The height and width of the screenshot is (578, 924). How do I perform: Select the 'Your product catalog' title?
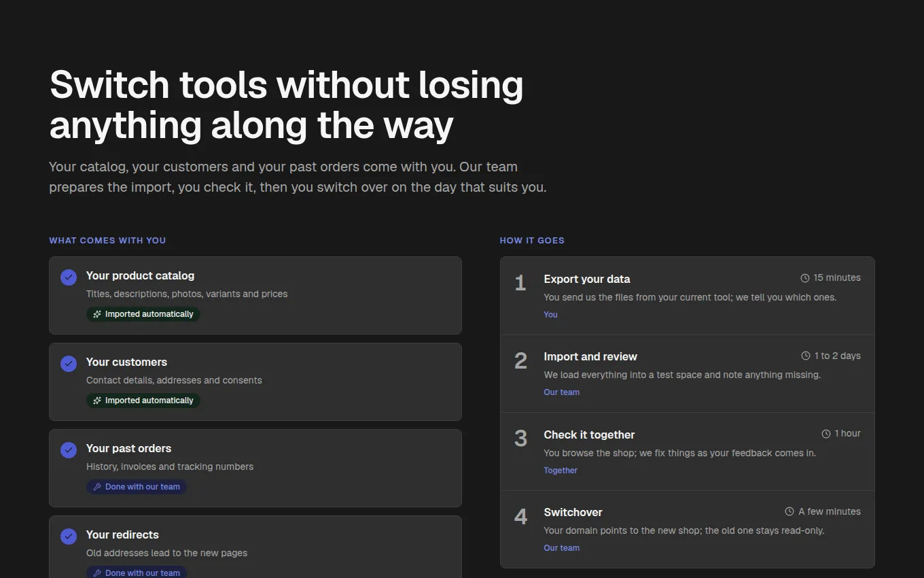point(140,275)
